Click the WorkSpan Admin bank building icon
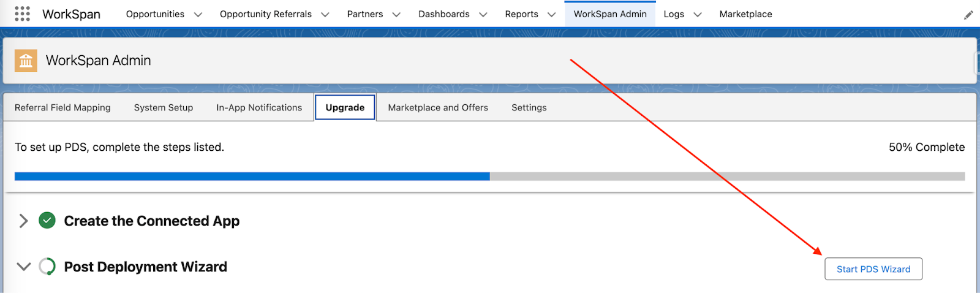Image resolution: width=980 pixels, height=293 pixels. click(x=26, y=61)
